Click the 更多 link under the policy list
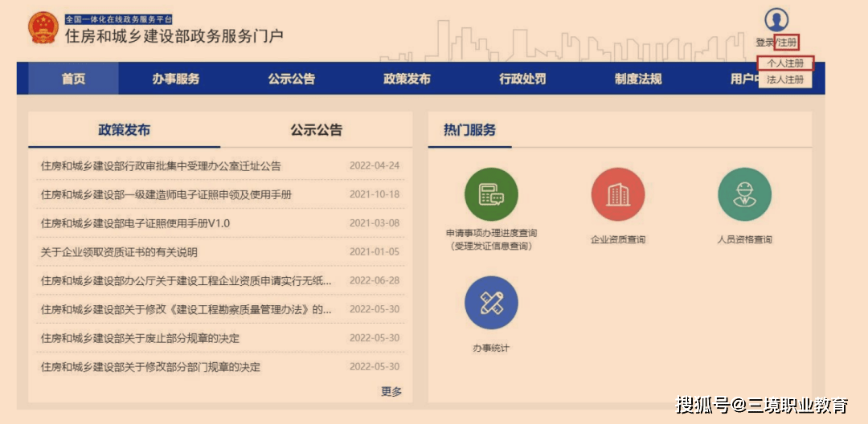 (x=391, y=391)
